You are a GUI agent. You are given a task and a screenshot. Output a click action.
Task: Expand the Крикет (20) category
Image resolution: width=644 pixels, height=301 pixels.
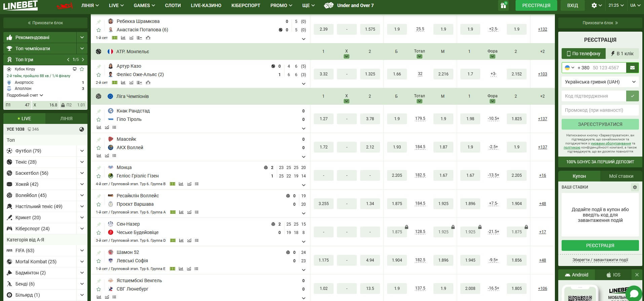[x=82, y=218]
